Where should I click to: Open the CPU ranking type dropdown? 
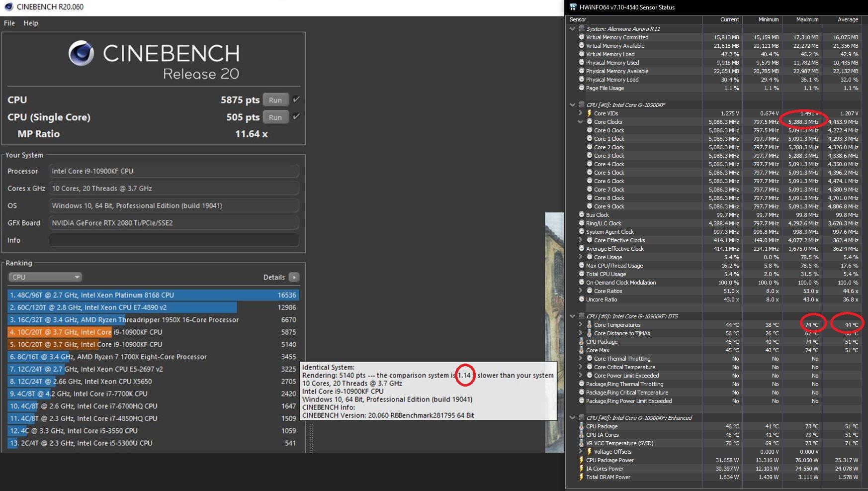pyautogui.click(x=45, y=277)
